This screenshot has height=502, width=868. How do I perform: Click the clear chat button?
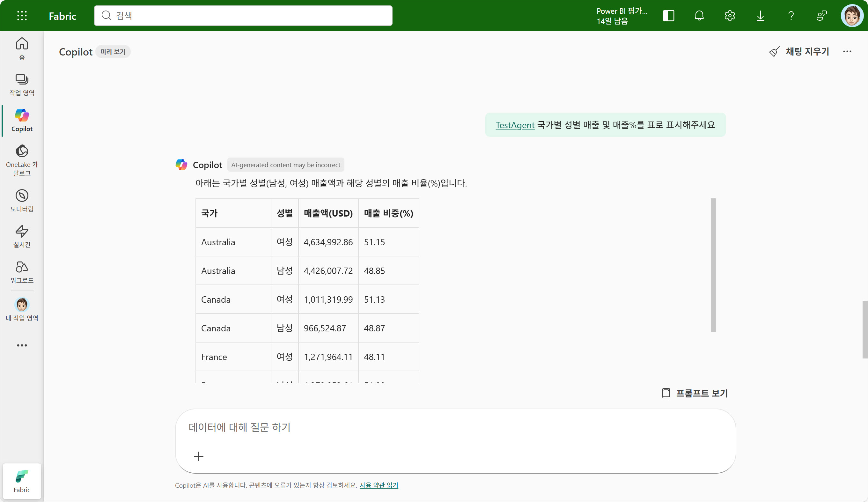pyautogui.click(x=799, y=52)
